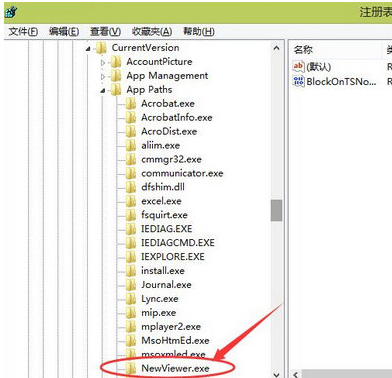Open the 编辑(E) menu
This screenshot has width=392, height=378.
64,32
